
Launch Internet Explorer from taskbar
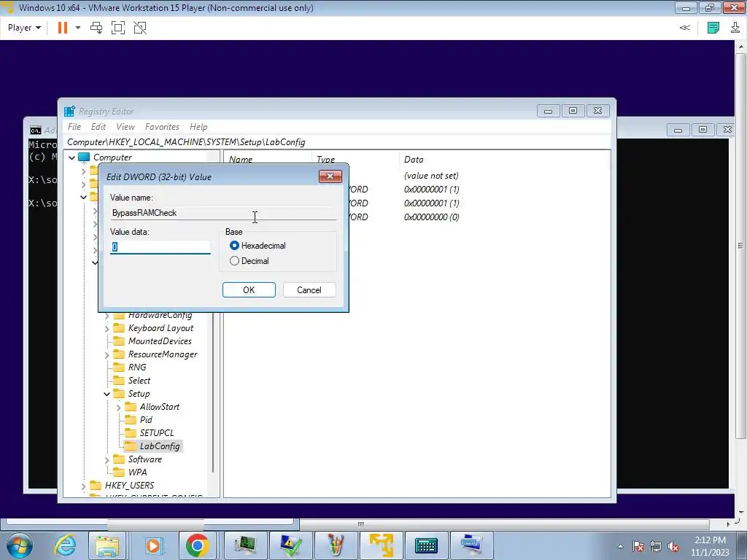pyautogui.click(x=65, y=545)
